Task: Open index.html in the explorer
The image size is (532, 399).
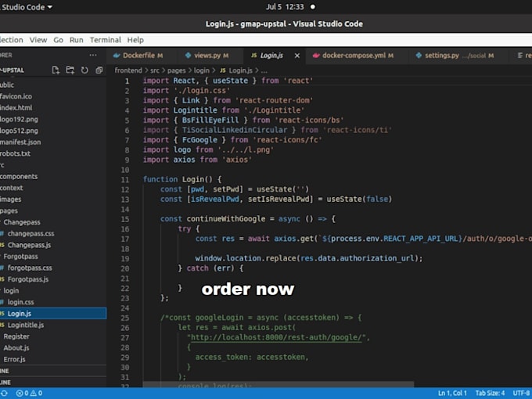Action: point(16,108)
